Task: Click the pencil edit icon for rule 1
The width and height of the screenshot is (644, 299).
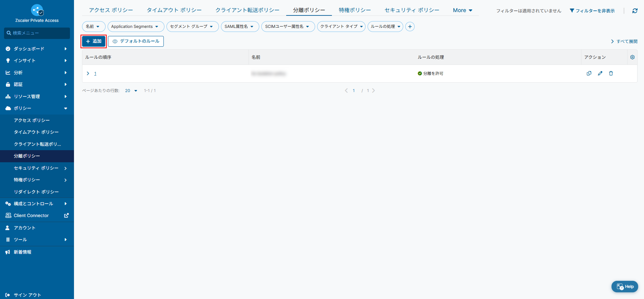Action: (600, 73)
